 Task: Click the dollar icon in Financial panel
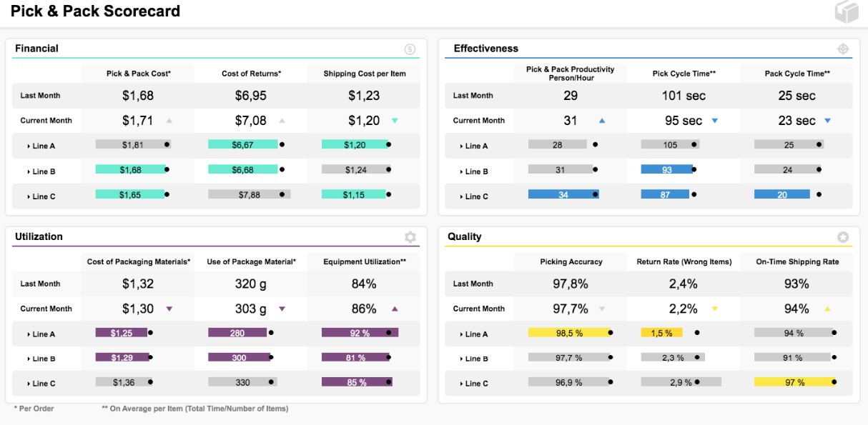(410, 49)
